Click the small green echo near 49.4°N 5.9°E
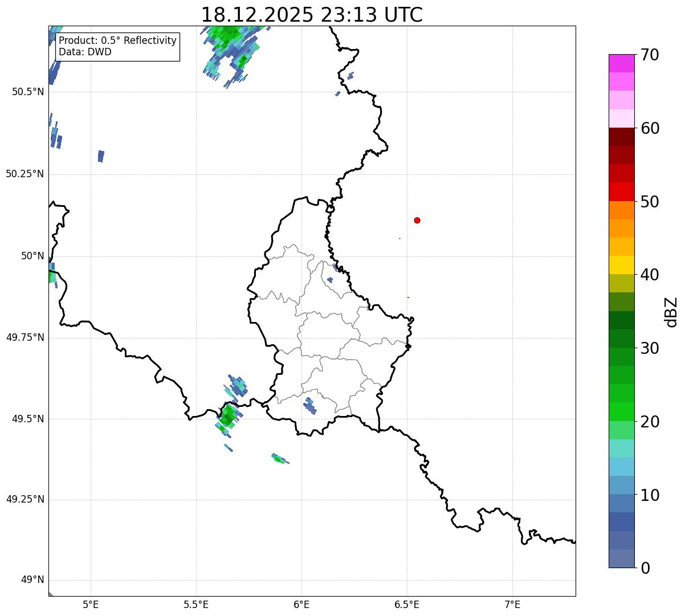The image size is (685, 616). [279, 458]
